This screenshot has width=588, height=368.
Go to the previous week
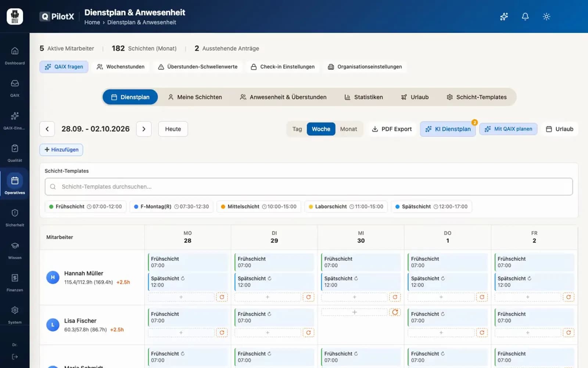coord(47,129)
